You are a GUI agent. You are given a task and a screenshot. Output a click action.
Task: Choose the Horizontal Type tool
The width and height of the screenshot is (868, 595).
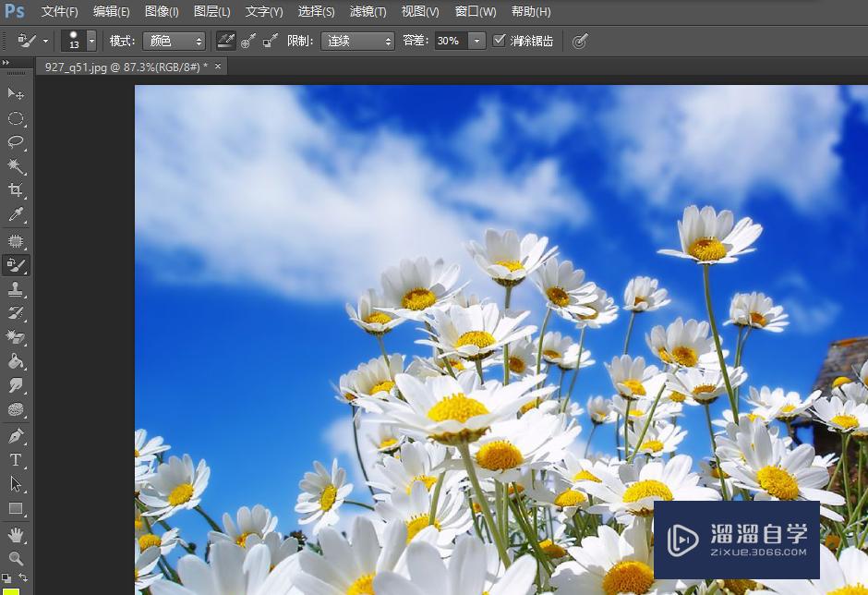pos(16,460)
